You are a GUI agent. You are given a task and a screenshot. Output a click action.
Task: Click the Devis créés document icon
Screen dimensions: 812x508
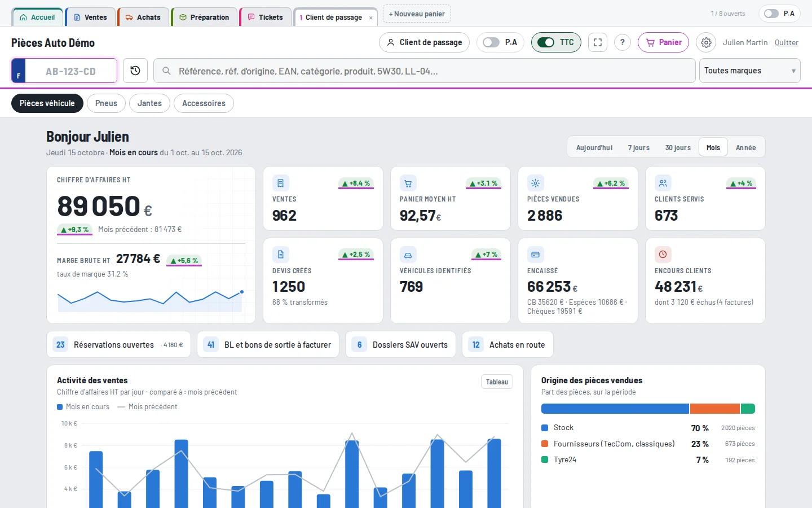pyautogui.click(x=281, y=255)
